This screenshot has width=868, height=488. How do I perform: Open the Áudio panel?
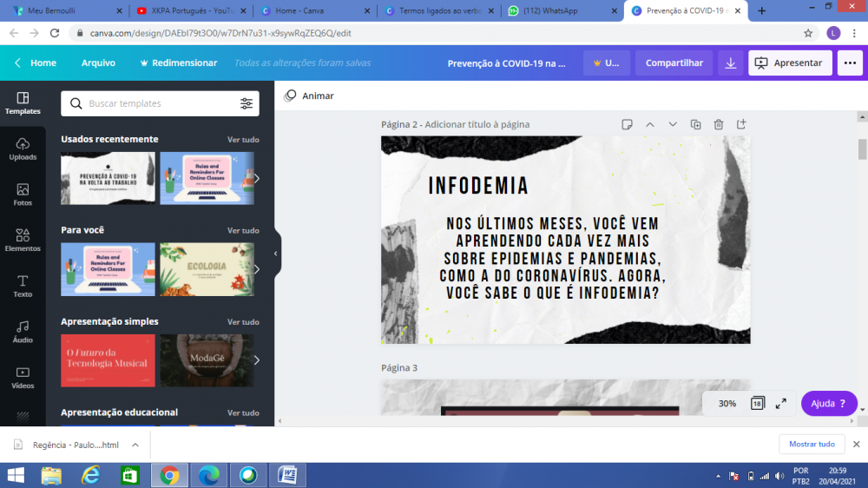tap(23, 332)
